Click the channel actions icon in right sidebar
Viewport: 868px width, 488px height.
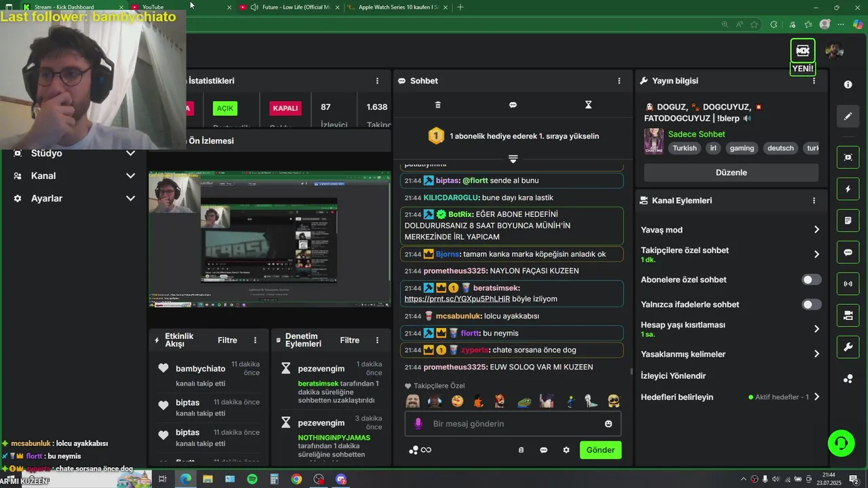848,316
